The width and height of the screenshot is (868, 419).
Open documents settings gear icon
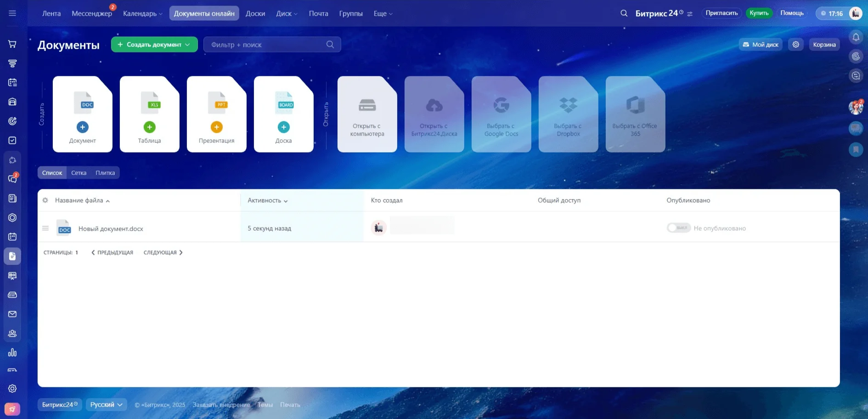click(796, 45)
